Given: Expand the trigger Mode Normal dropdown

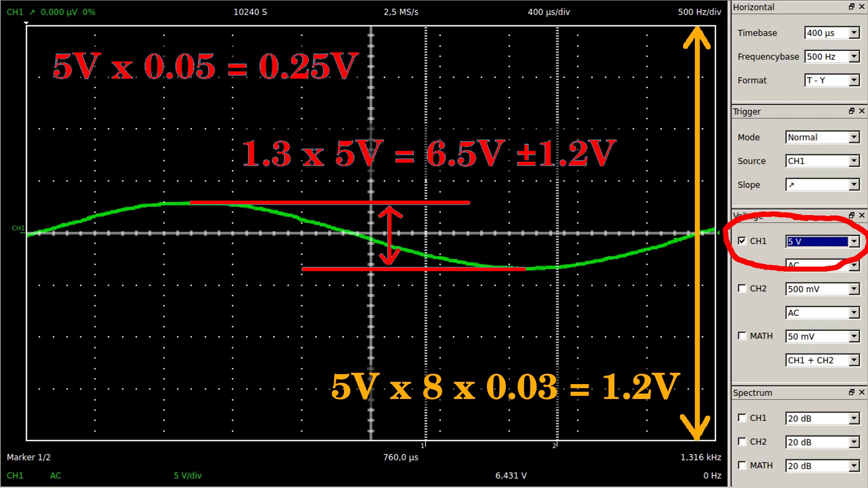Looking at the screenshot, I should [x=854, y=137].
